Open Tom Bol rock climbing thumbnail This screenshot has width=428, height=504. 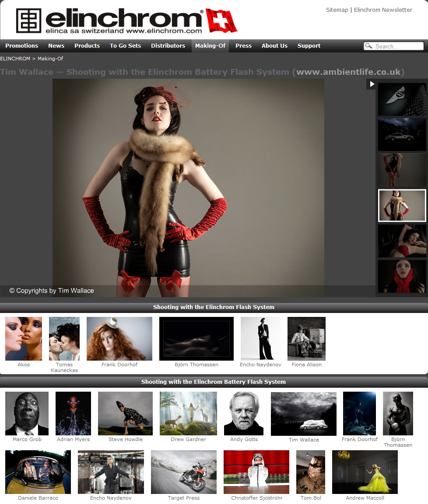311,472
